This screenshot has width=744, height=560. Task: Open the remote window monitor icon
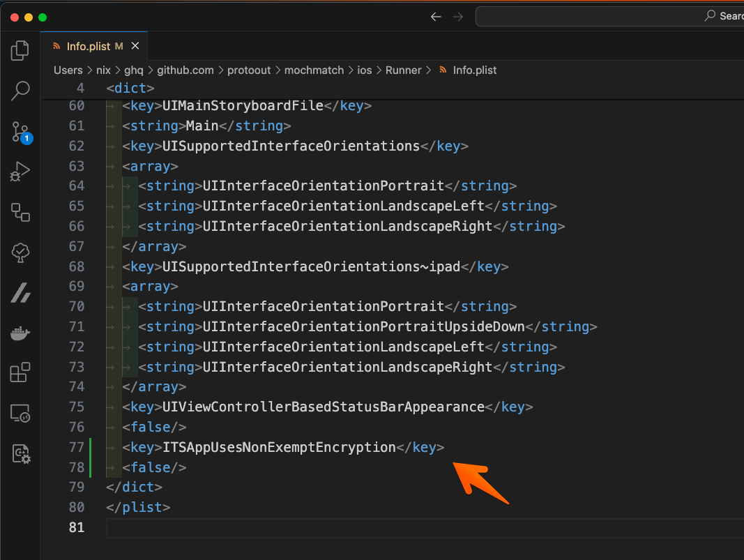pos(20,414)
